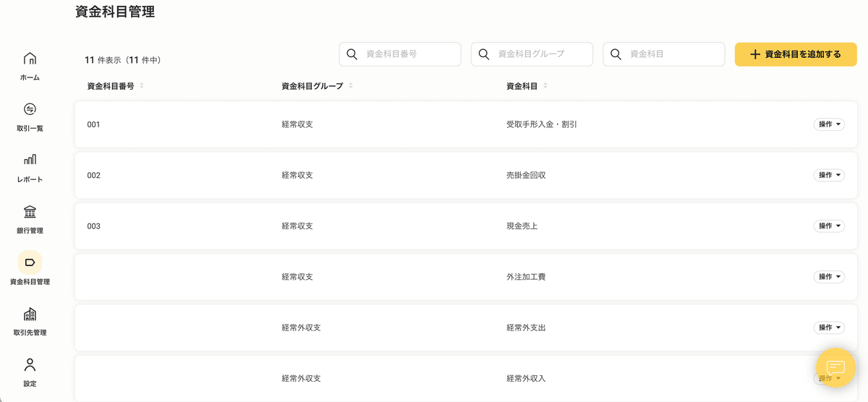Image resolution: width=868 pixels, height=402 pixels.
Task: Open レポート bar chart icon
Action: coord(30,160)
